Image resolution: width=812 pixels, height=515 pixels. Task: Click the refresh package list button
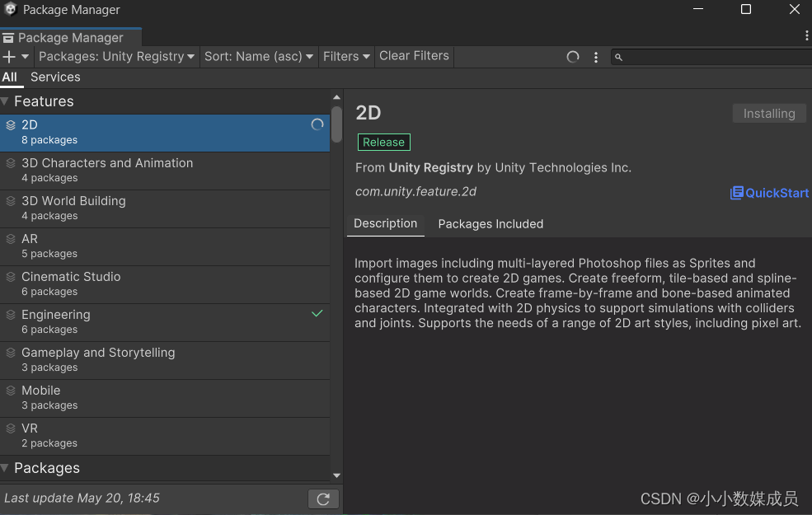[323, 499]
